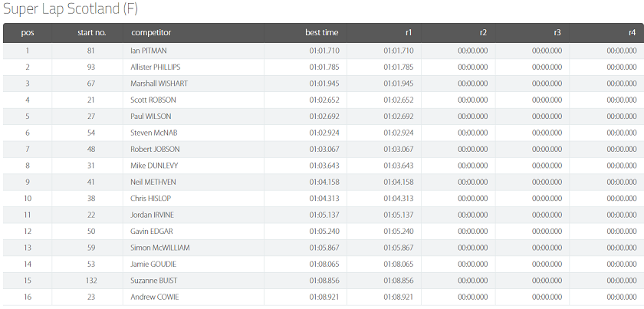Click the Super Lap Scotland (F) heading
This screenshot has height=309, width=644.
tap(71, 9)
